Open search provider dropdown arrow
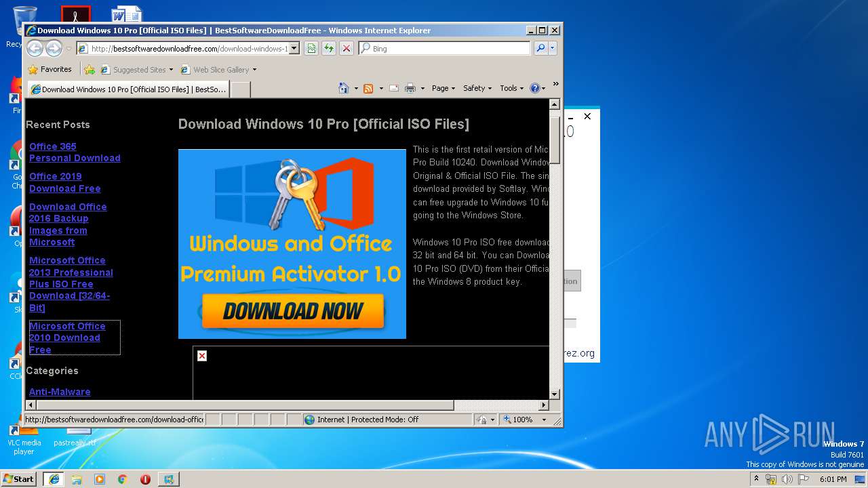The image size is (868, 488). [552, 48]
